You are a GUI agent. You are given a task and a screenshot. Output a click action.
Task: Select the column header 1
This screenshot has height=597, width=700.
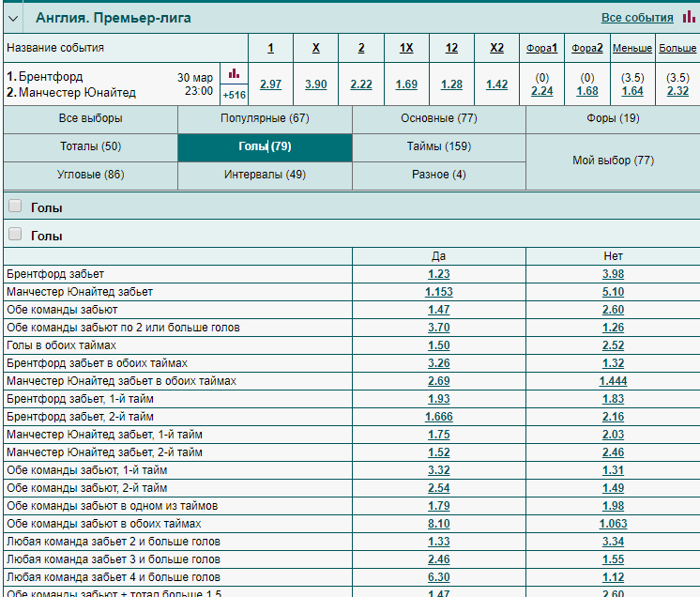coord(270,48)
